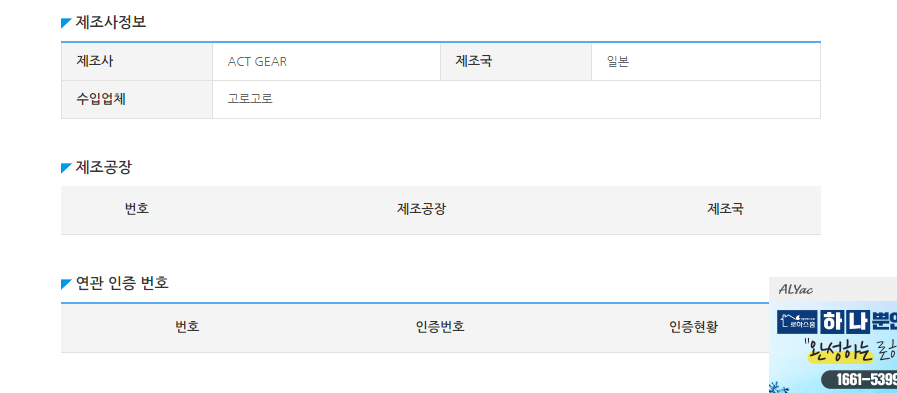Click the 제조사 row label
The height and width of the screenshot is (393, 897).
click(94, 61)
